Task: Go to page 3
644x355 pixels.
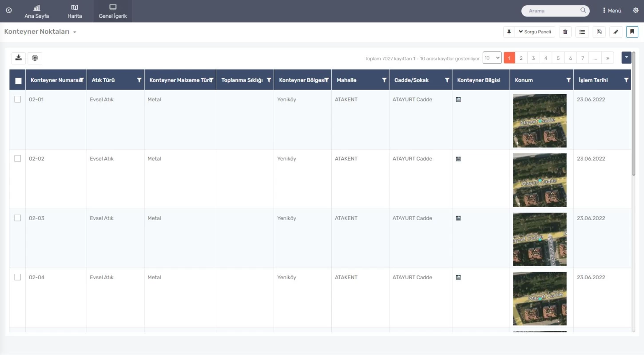Action: pyautogui.click(x=533, y=58)
